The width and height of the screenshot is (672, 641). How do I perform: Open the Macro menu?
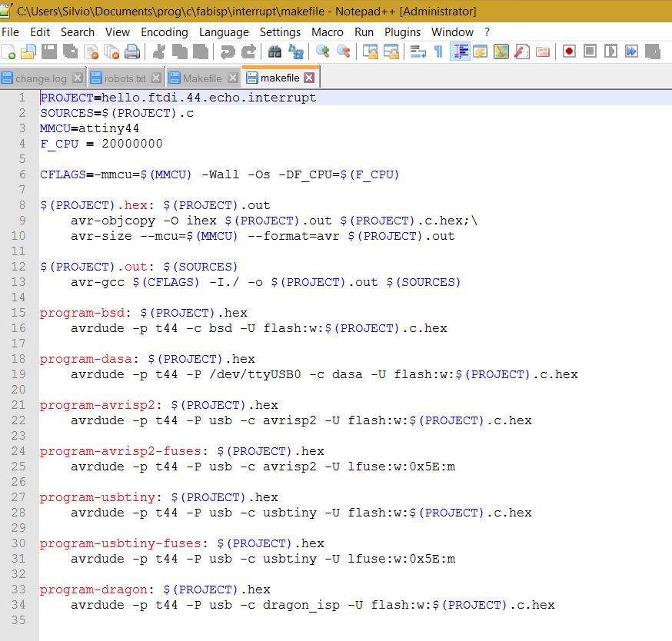(x=328, y=32)
